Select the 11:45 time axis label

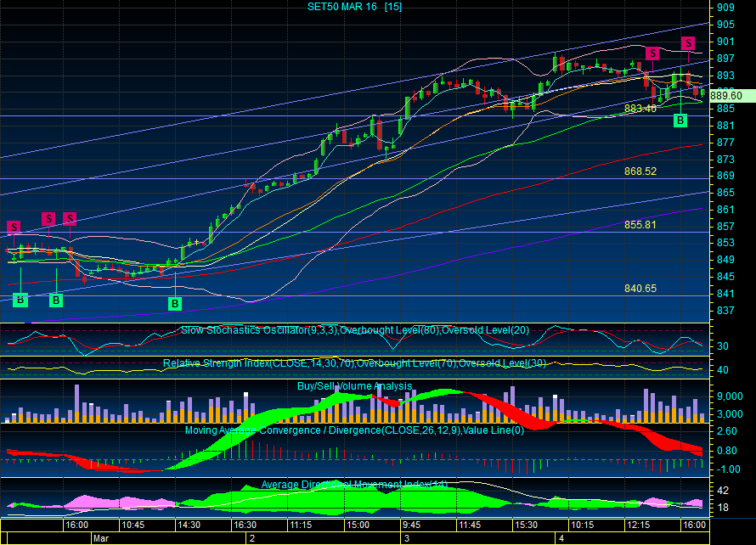tap(470, 525)
